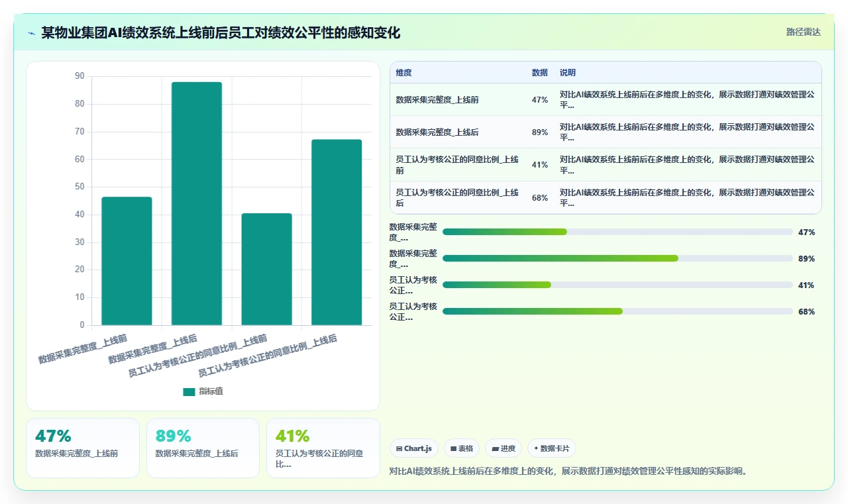
Task: Click the Chart.js tag chip
Action: coord(414,448)
